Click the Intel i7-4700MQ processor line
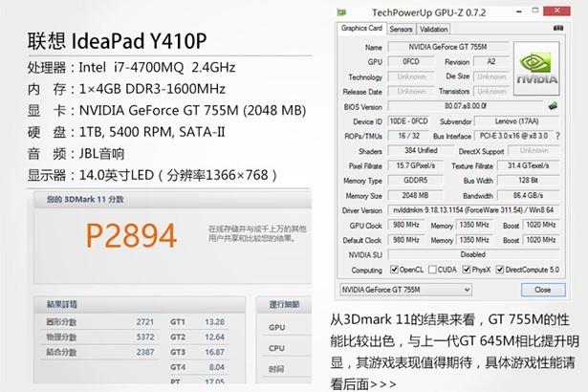 (x=131, y=68)
